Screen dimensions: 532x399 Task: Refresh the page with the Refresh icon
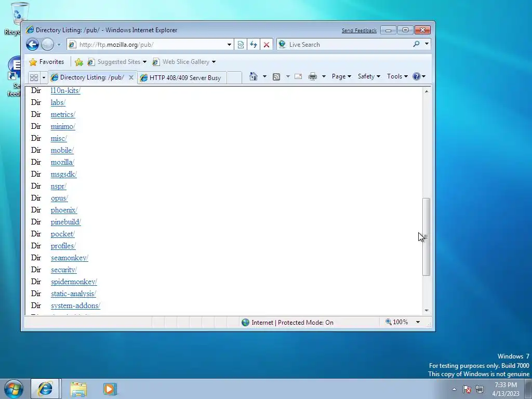coord(254,45)
